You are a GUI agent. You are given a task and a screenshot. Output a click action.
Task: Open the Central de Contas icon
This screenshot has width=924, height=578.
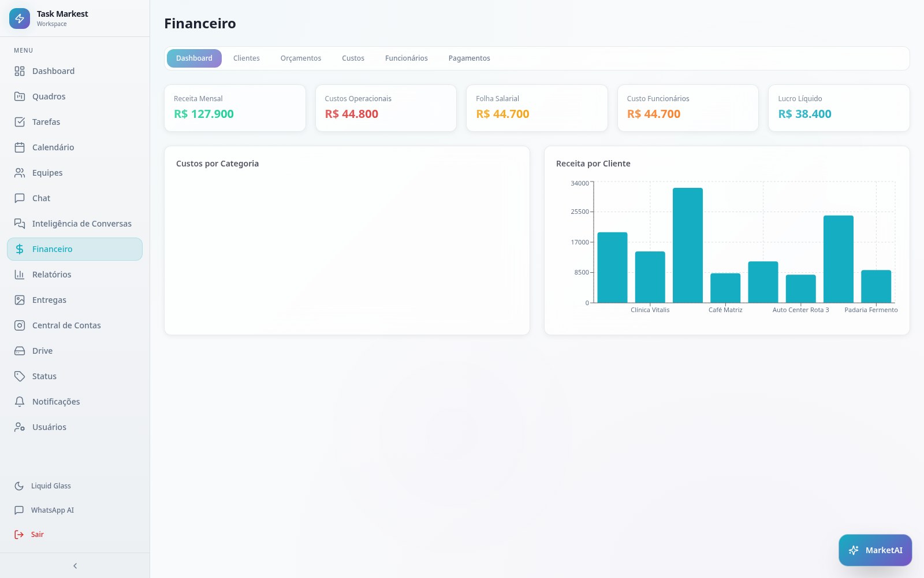tap(20, 325)
